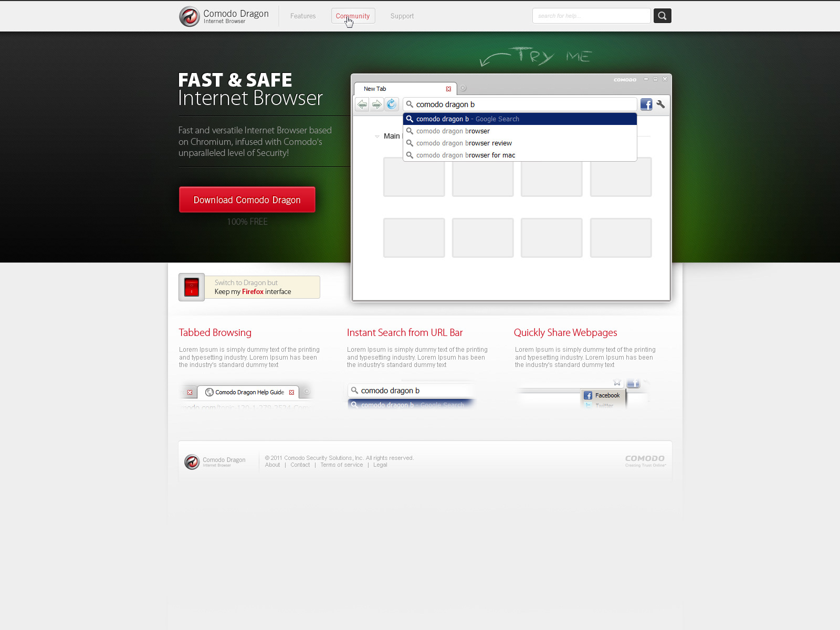Click the Comodo Dragon logo in header
Image resolution: width=840 pixels, height=630 pixels.
point(224,16)
